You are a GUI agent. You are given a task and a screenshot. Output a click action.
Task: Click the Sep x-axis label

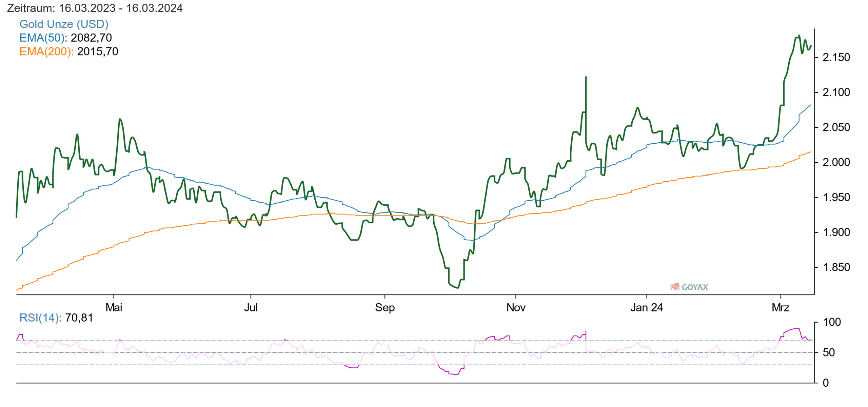[x=385, y=308]
